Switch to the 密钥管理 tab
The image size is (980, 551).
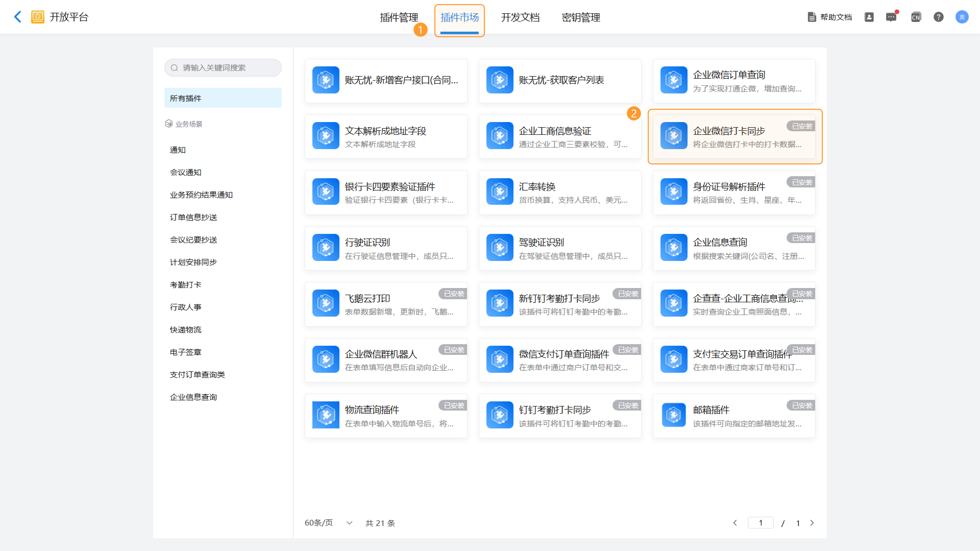[x=581, y=18]
